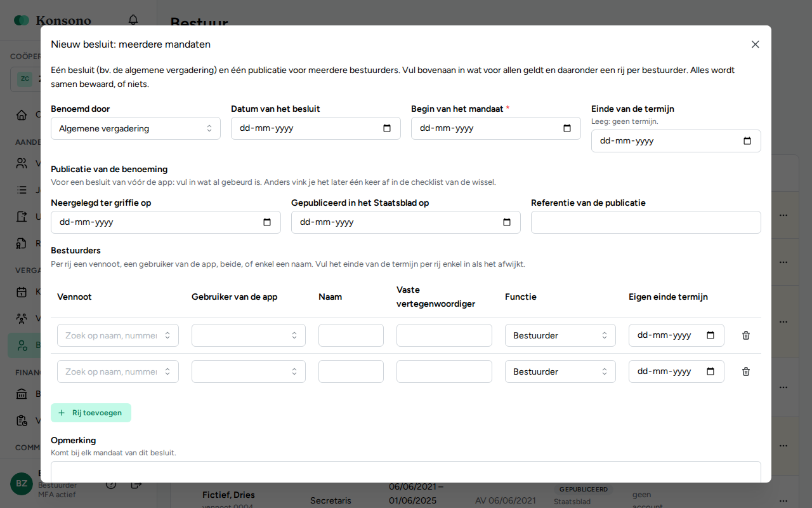Click second row Eigen einde termijn date field
This screenshot has width=812, height=508.
click(x=676, y=371)
